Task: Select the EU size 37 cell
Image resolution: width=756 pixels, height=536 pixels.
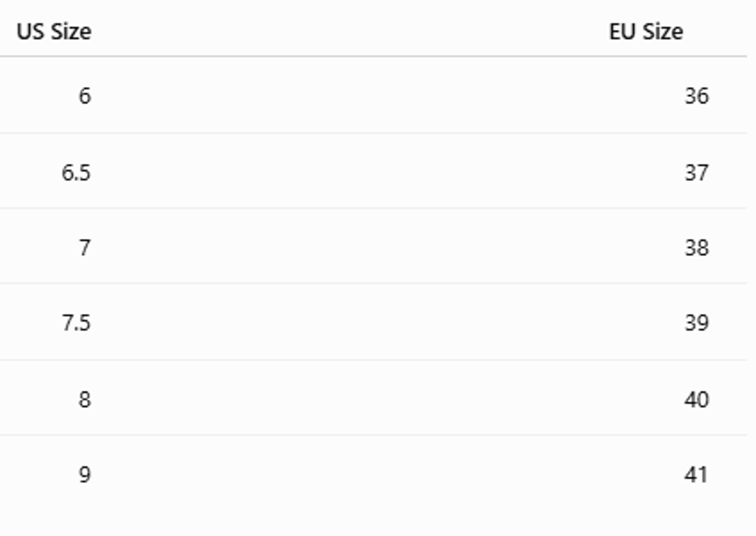Action: pyautogui.click(x=697, y=173)
